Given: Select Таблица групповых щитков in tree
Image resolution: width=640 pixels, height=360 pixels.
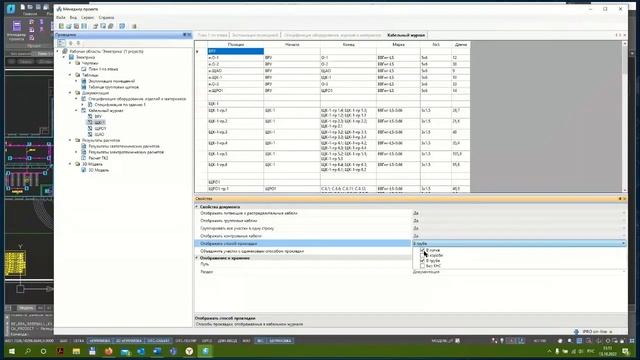Looking at the screenshot, I should point(113,87).
